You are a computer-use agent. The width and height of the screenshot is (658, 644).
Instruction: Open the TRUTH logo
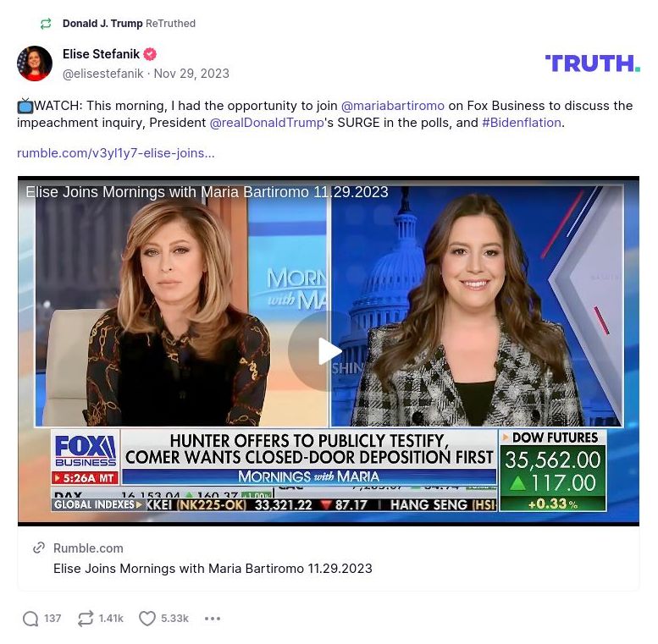(x=593, y=63)
